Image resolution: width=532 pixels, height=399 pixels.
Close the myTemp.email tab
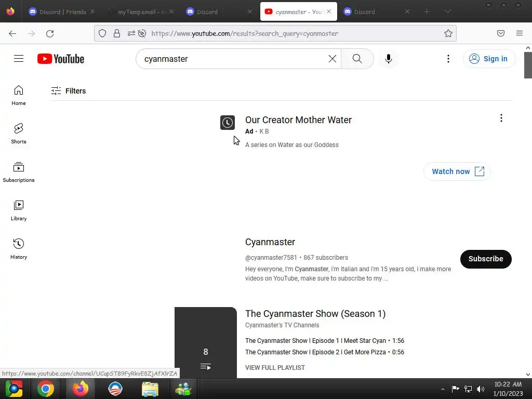[x=171, y=11]
